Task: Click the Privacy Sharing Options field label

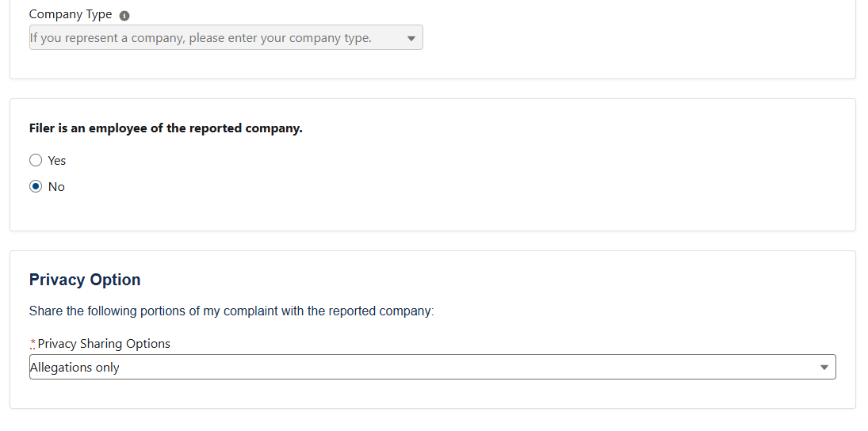Action: pyautogui.click(x=104, y=344)
